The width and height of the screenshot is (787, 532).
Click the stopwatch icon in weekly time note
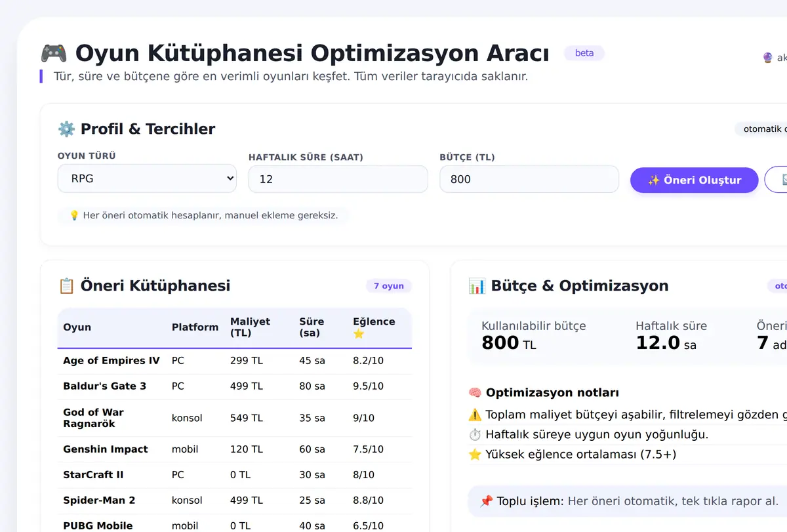[x=475, y=434]
